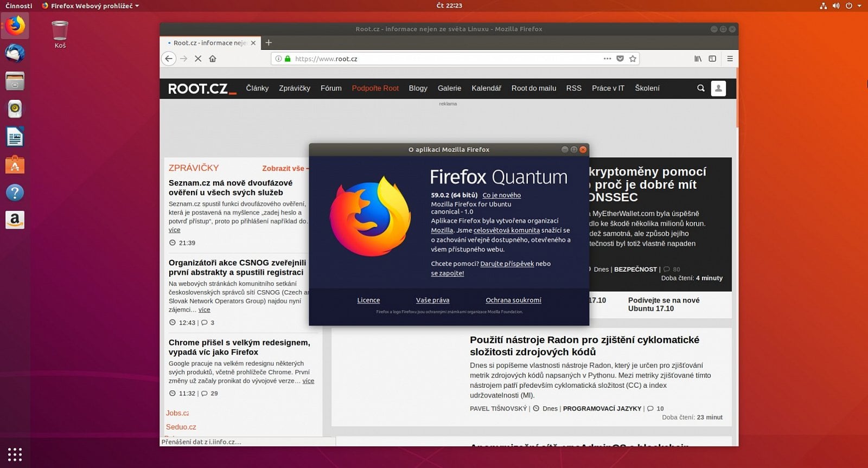This screenshot has height=468, width=868.
Task: Go to the Firefox home page icon
Action: click(x=213, y=59)
